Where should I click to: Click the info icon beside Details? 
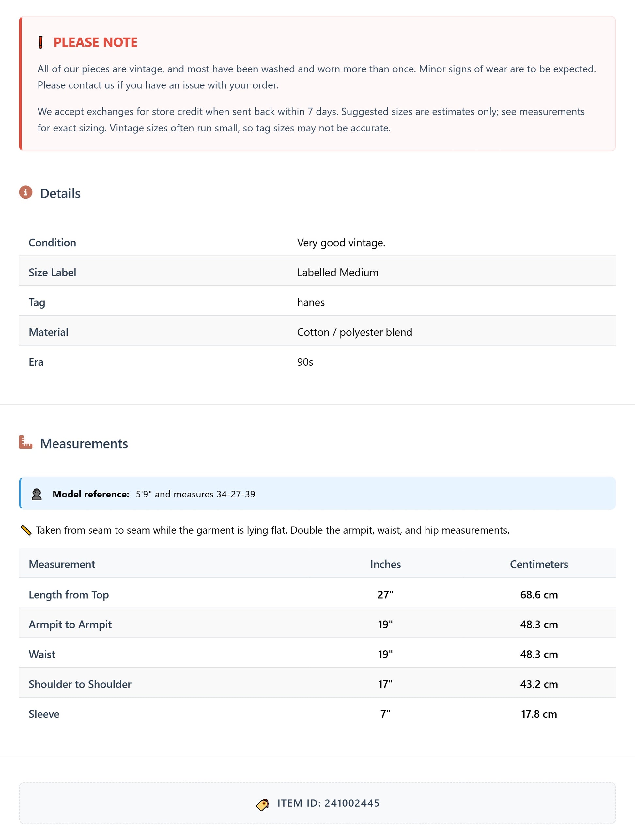[26, 192]
